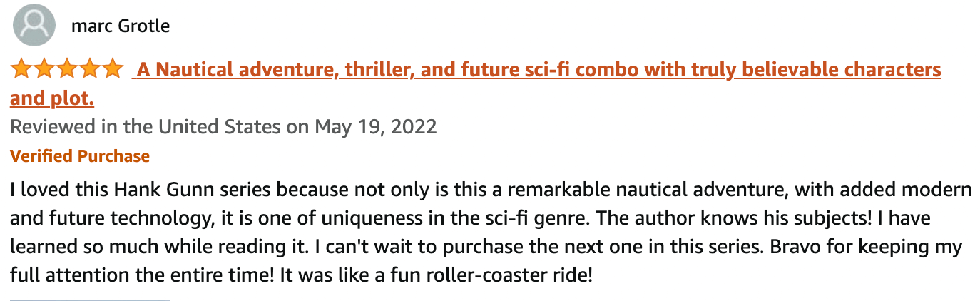
Task: Click the "Reviewed in the United States" text
Action: [x=146, y=127]
